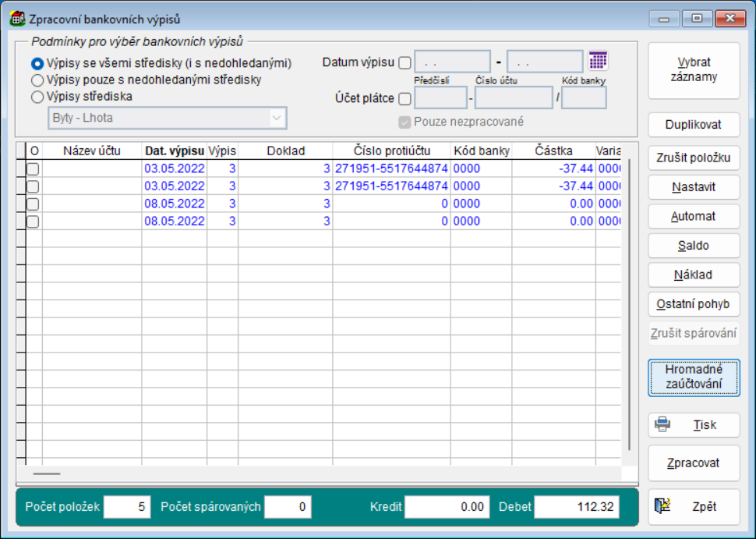Click the app icon in title bar

[16, 18]
